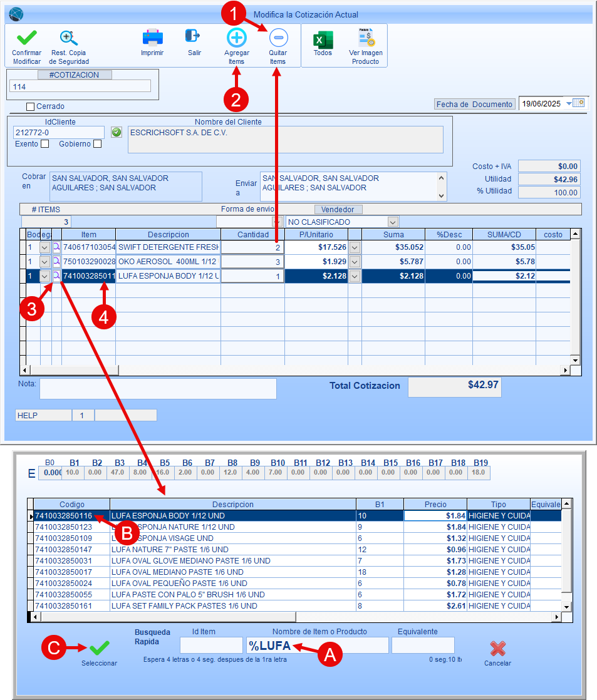Click Fecha de Documento label button
597x700 pixels.
click(475, 104)
